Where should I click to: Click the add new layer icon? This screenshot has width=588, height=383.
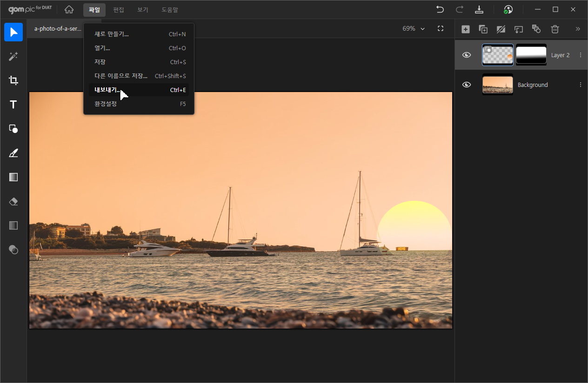point(465,29)
